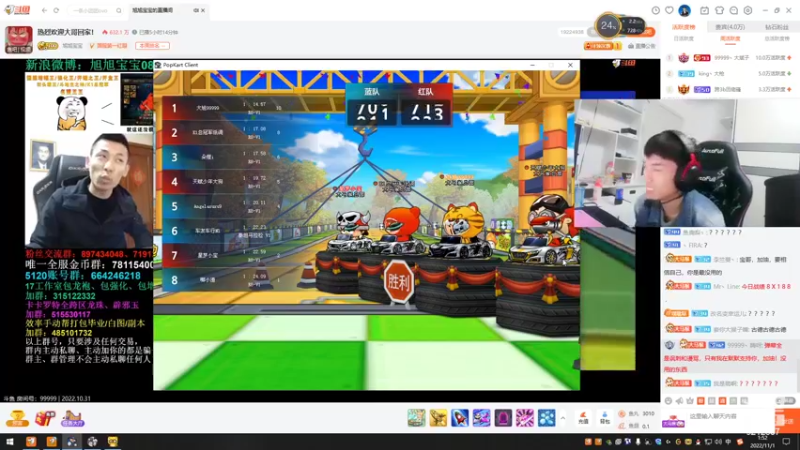Send the golden airplane gift
This screenshot has width=800, height=450.
[x=438, y=418]
